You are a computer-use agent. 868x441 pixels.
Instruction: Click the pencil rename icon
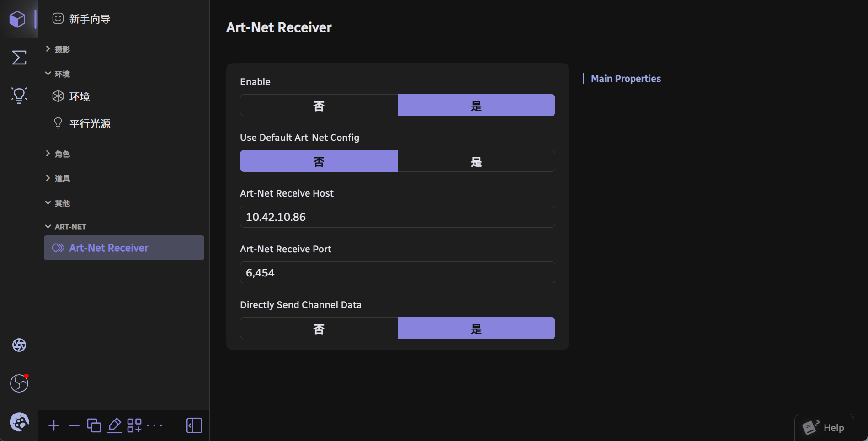click(114, 425)
